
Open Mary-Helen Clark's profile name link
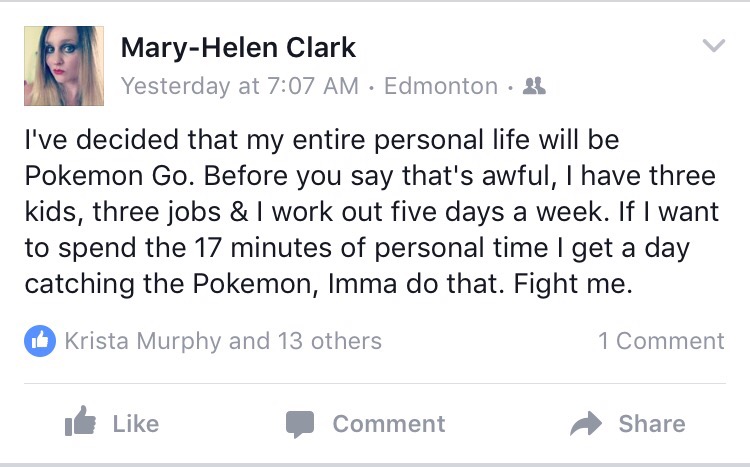click(238, 47)
